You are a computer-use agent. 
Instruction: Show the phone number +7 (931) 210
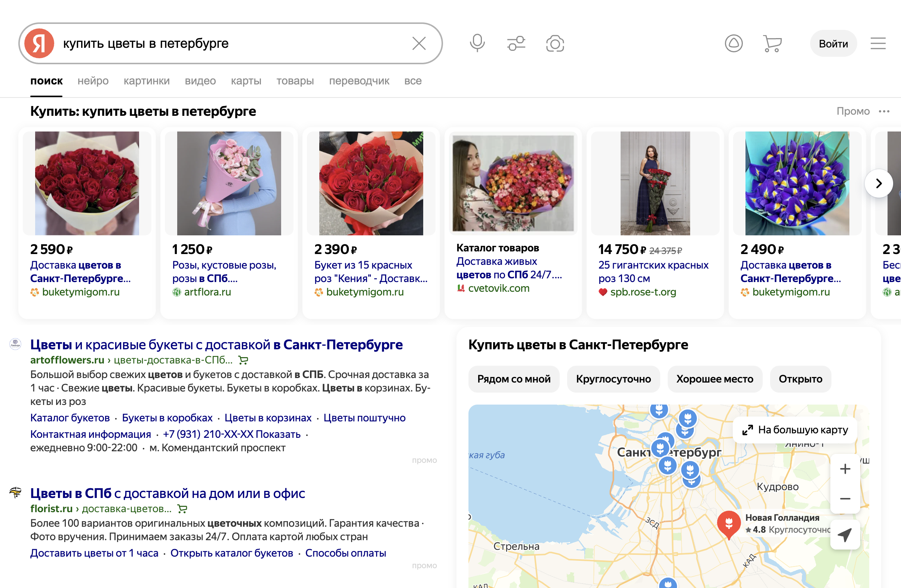[232, 434]
